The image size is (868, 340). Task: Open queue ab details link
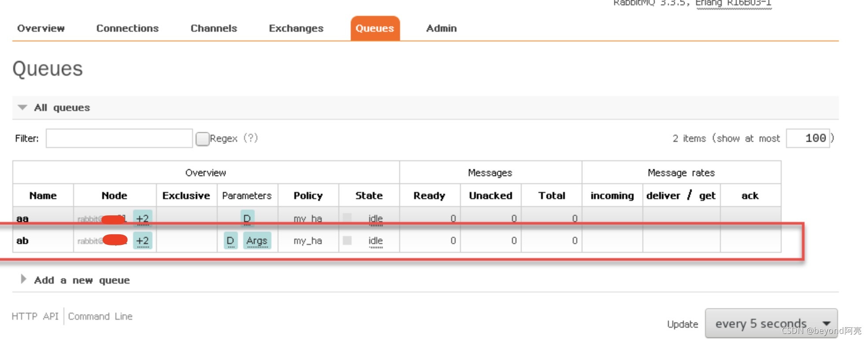point(22,240)
